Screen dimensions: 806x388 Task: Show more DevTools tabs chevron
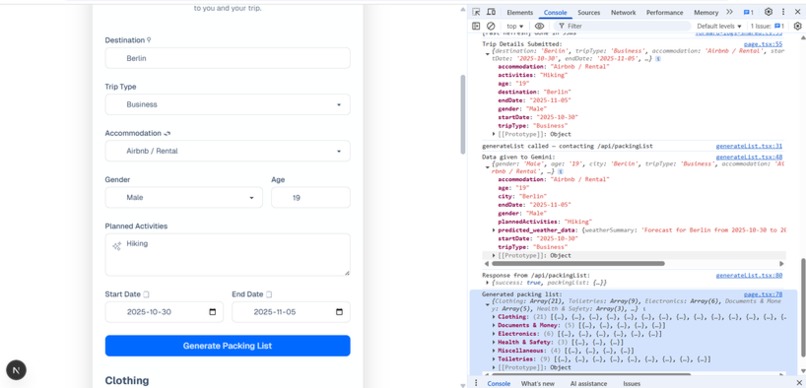(x=729, y=12)
